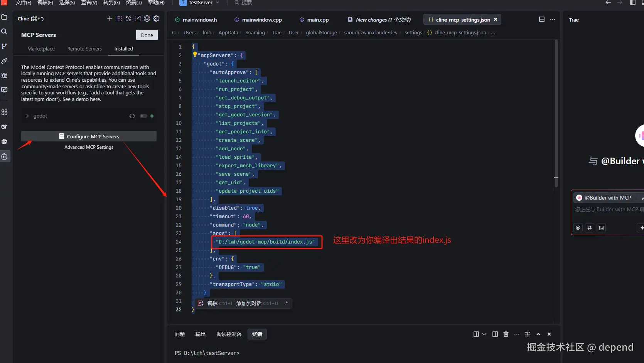Open the Explorer folder icon in activity bar
The width and height of the screenshot is (644, 363).
coord(5,17)
